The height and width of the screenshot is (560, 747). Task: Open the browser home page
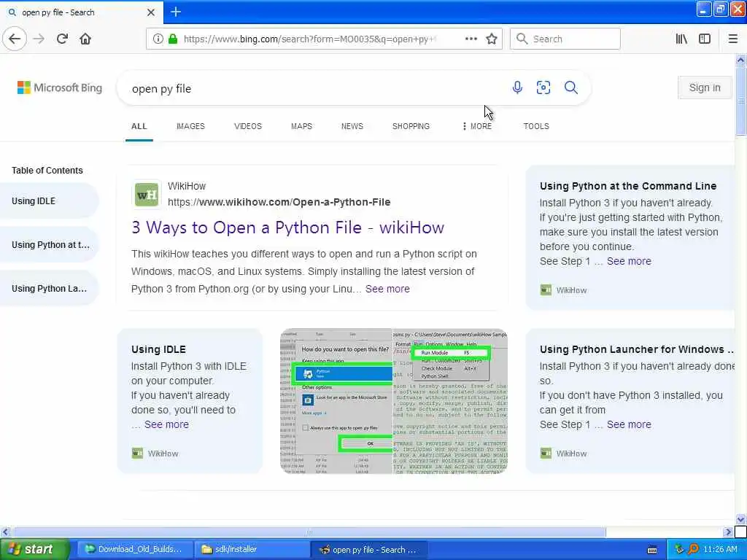[85, 39]
